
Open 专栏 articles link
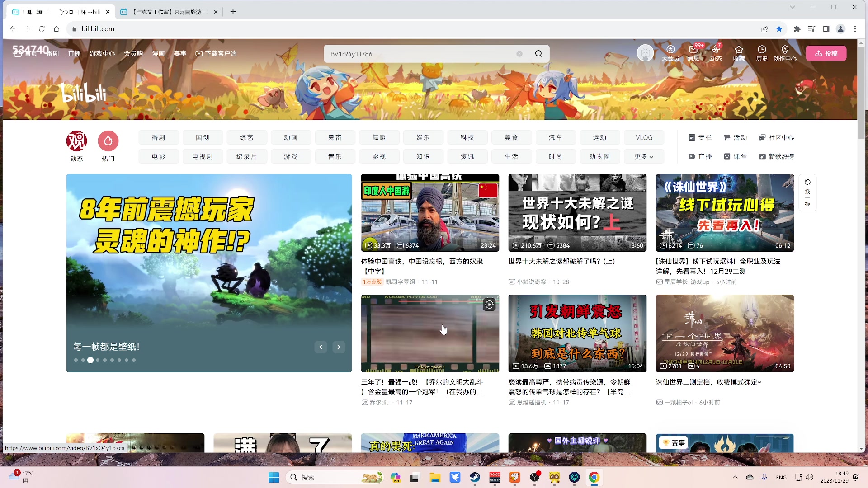click(x=700, y=137)
